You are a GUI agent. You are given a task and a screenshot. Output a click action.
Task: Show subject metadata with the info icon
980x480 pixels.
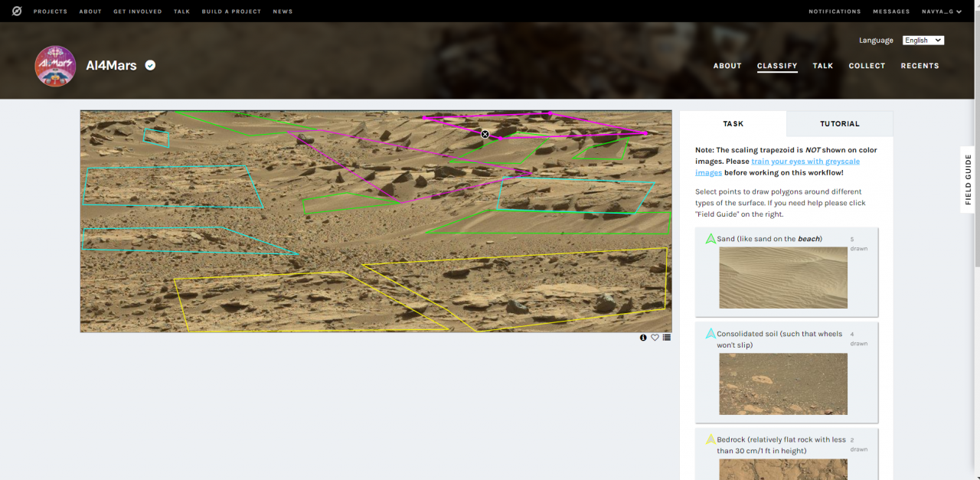[x=643, y=338]
